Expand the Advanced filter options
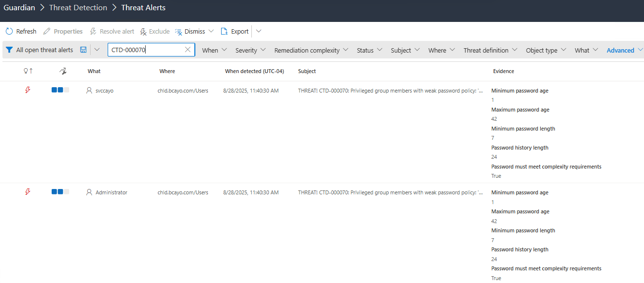 [625, 50]
